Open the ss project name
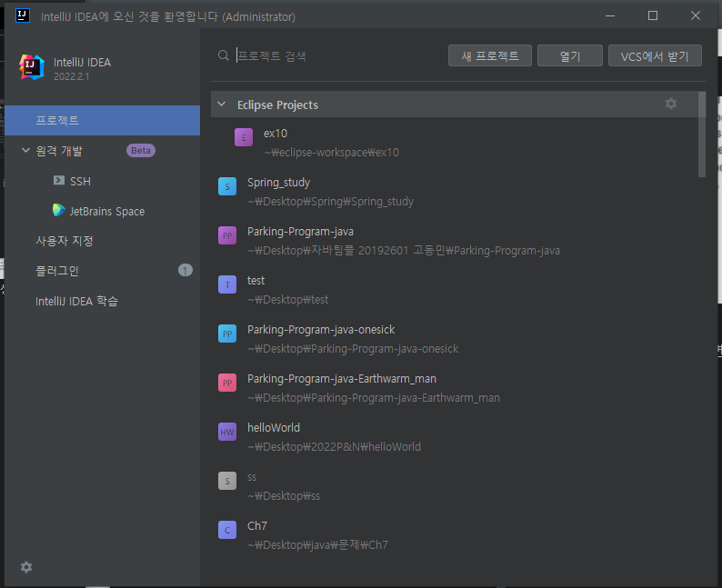Screen dimensions: 722x588 (x=252, y=477)
